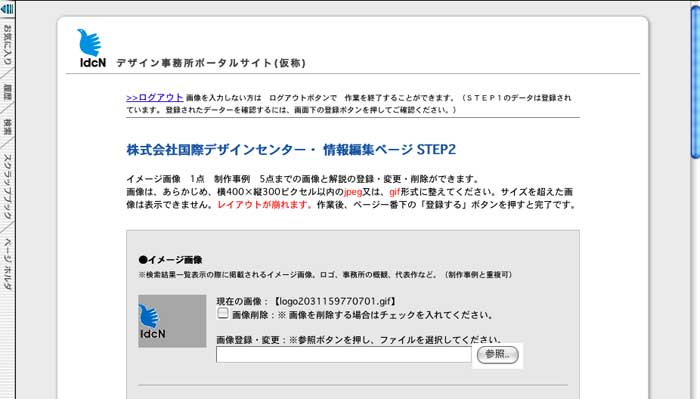Click the デザイン事務所ポータルサイト(仮称) title

(211, 63)
